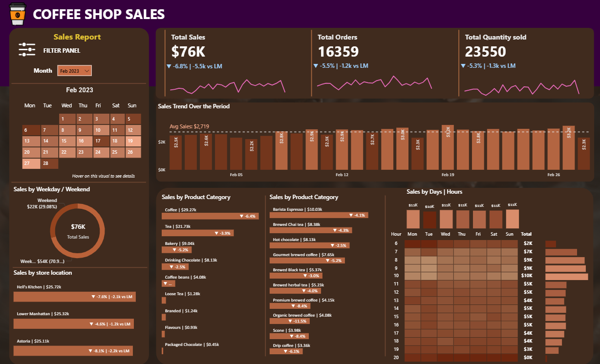Select calendar day 5
Screen dimensions: 600x364
click(x=133, y=119)
